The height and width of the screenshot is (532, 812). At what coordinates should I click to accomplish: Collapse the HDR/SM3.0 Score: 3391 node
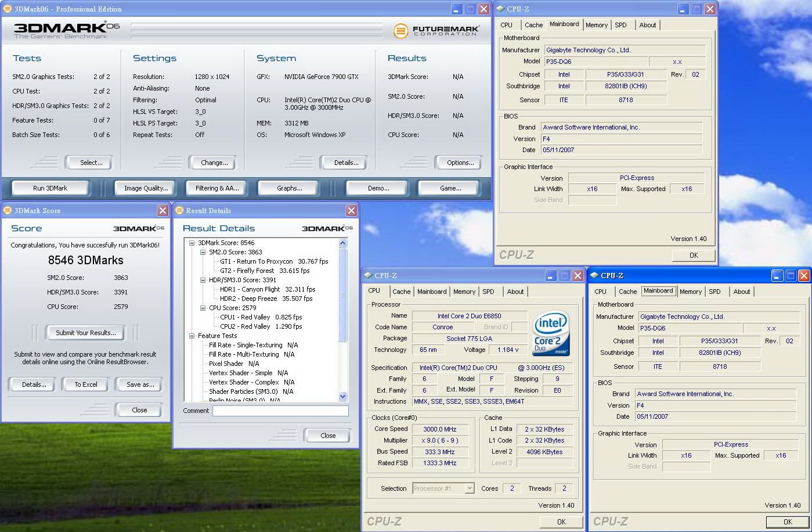203,280
